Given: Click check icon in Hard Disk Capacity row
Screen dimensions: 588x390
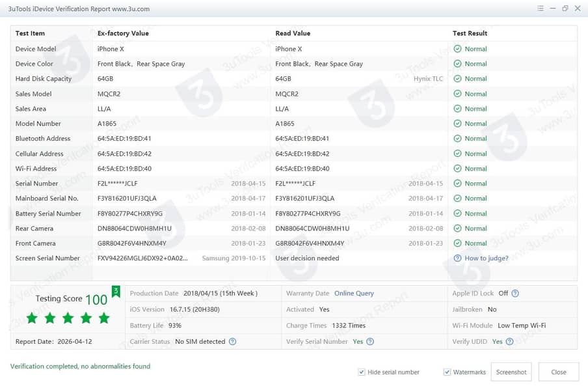Looking at the screenshot, I should (x=457, y=79).
